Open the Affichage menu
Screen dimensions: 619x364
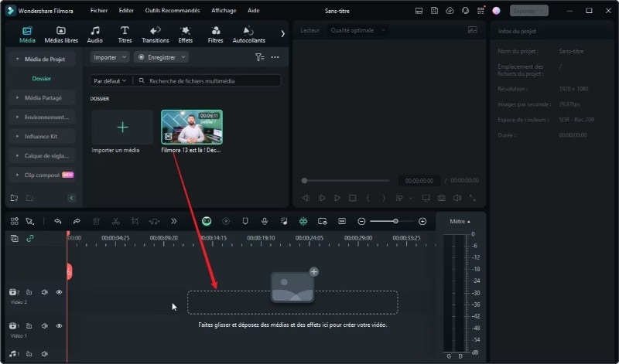coord(224,11)
